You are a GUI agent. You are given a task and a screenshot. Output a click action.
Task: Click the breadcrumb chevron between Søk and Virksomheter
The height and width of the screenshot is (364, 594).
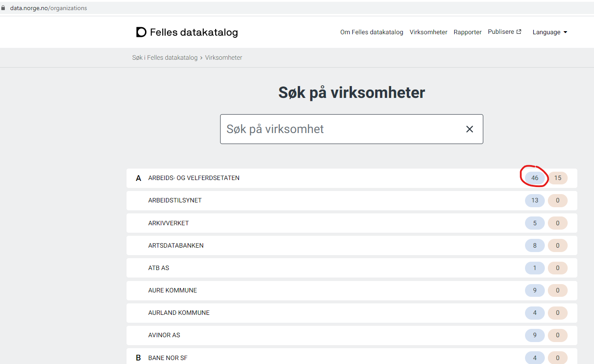pyautogui.click(x=202, y=58)
